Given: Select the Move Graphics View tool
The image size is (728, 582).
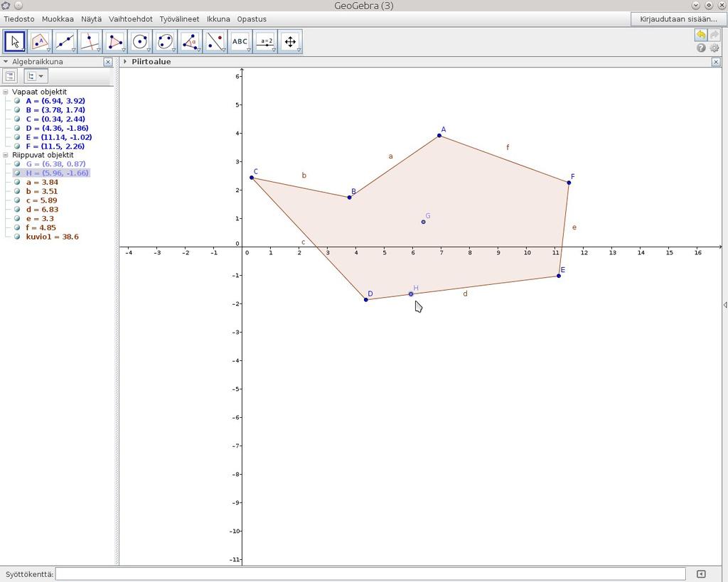Looking at the screenshot, I should (x=291, y=42).
